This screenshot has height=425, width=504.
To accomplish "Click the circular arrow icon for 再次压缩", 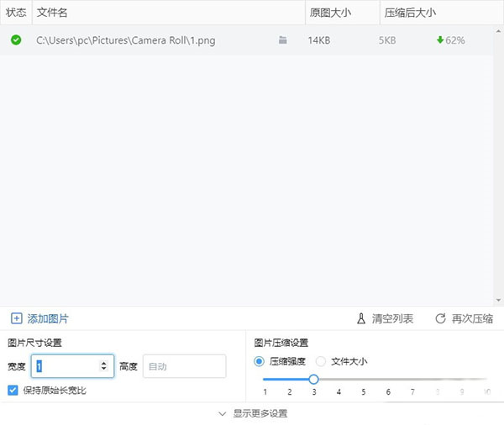I will coord(440,318).
